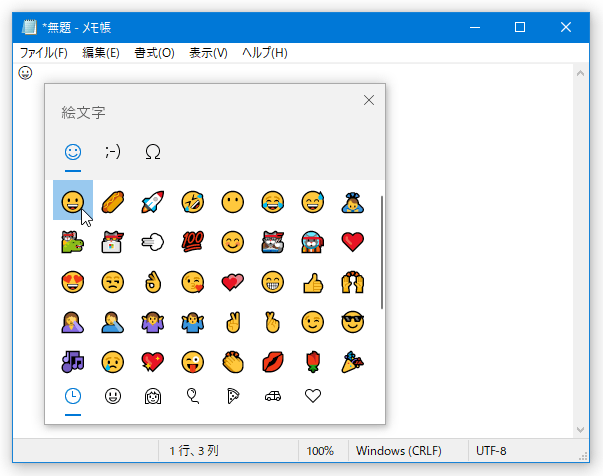Insert the red 100 points emoji

pos(193,242)
